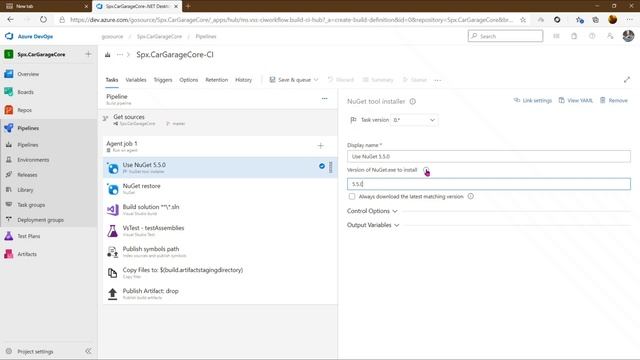Open the Pipelines hub in the sidebar
Viewport: 640px width, 360px height.
28,128
